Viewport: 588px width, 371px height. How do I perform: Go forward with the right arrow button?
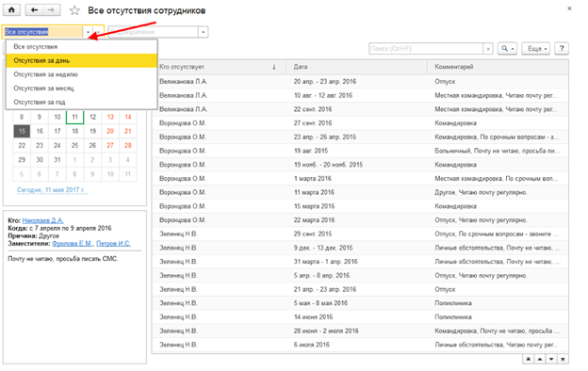click(x=52, y=10)
